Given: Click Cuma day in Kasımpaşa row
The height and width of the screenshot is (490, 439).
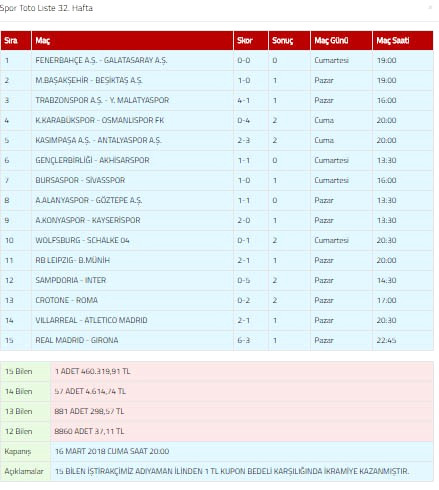Looking at the screenshot, I should pos(324,140).
